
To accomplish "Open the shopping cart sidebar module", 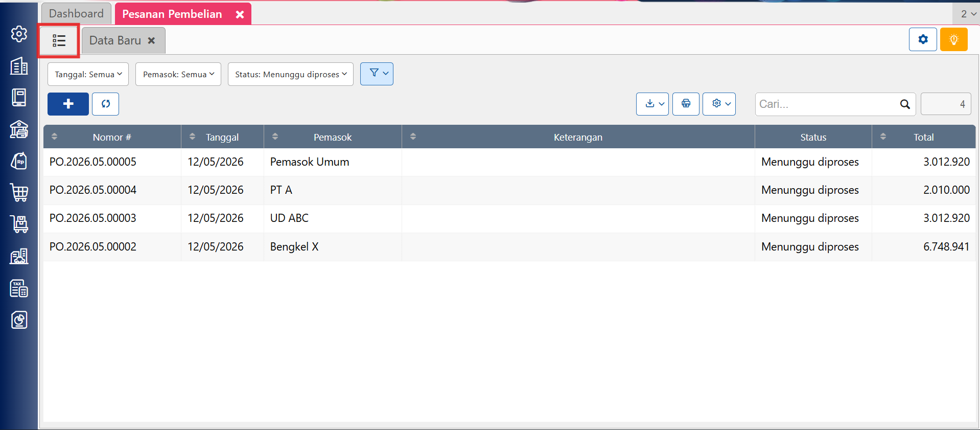I will click(19, 193).
